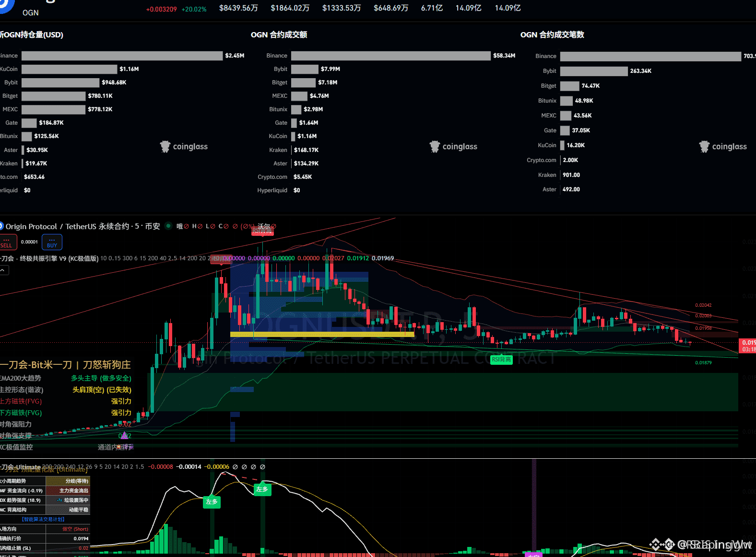
Task: Click the 分歧(等待) trend cell
Action: pos(68,481)
